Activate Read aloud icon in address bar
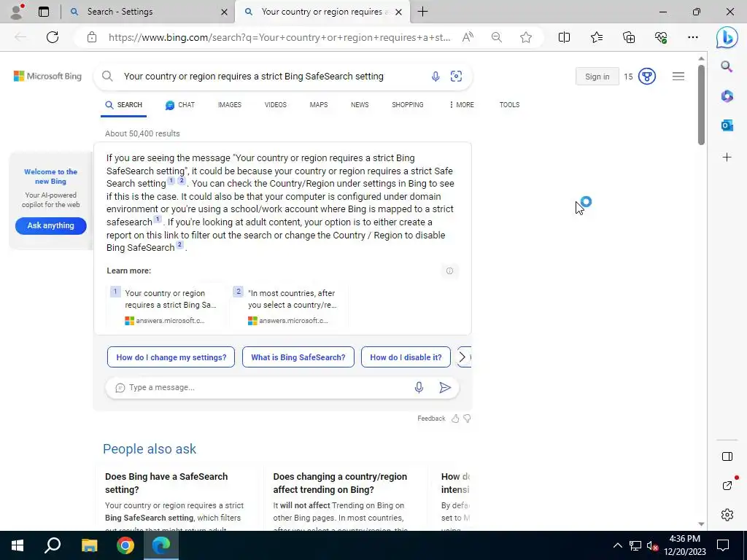This screenshot has height=560, width=747. pos(468,37)
